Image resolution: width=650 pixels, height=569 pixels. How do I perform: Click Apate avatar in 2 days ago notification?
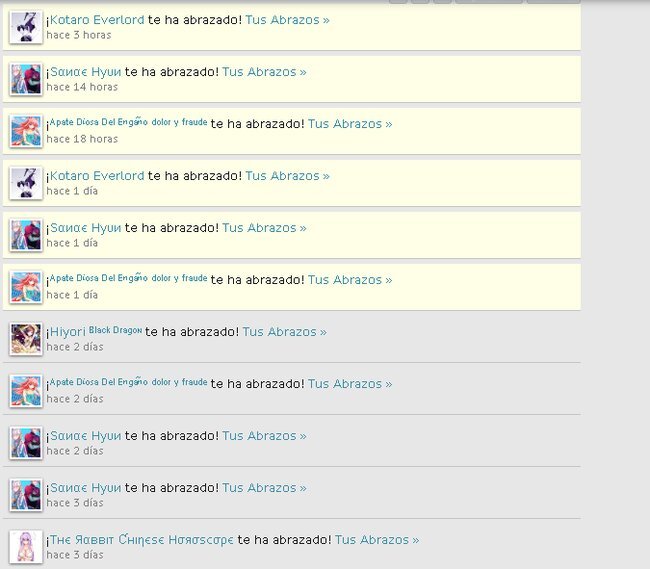(x=26, y=391)
